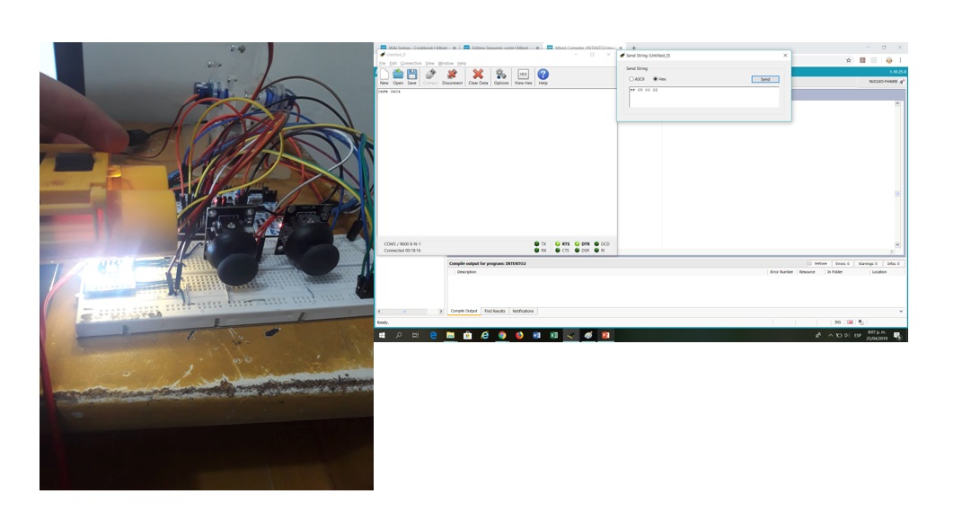This screenshot has height=529, width=980.
Task: Open the NUCLEO target platform selector
Action: point(886,82)
